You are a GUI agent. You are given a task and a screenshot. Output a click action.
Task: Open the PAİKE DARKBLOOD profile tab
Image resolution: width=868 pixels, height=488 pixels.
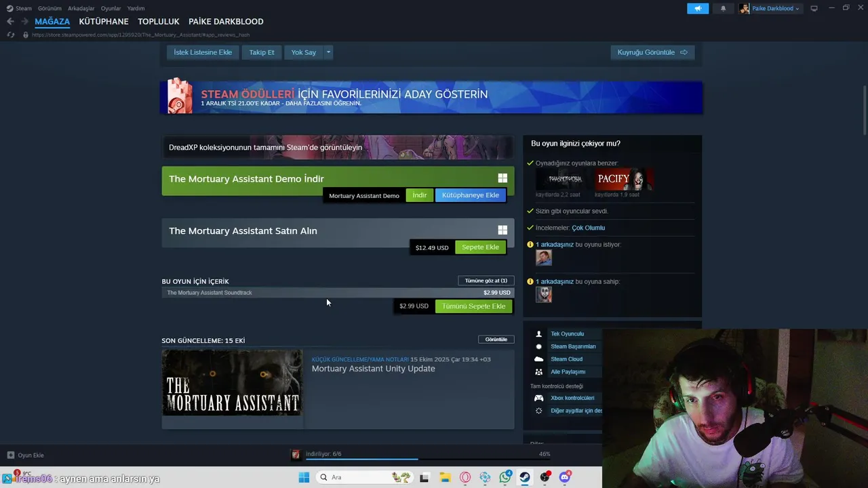click(x=226, y=22)
